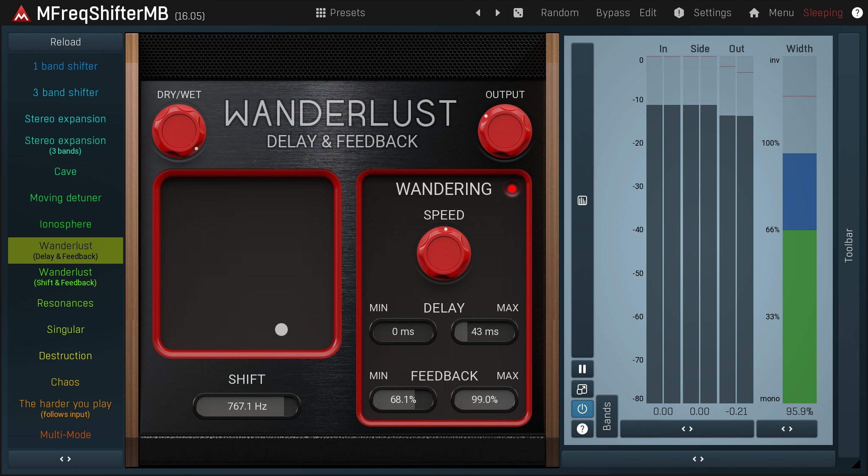
Task: Click the XY pad grey dot
Action: point(281,330)
